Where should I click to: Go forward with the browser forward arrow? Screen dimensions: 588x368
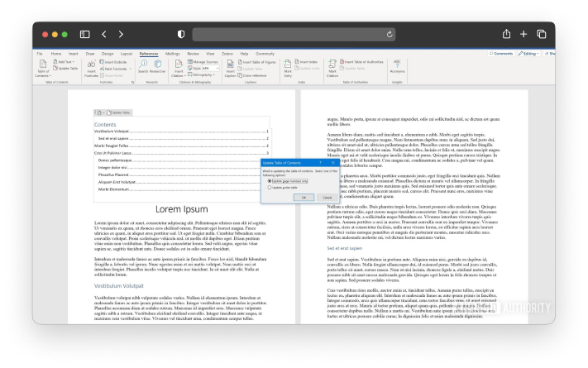(121, 35)
